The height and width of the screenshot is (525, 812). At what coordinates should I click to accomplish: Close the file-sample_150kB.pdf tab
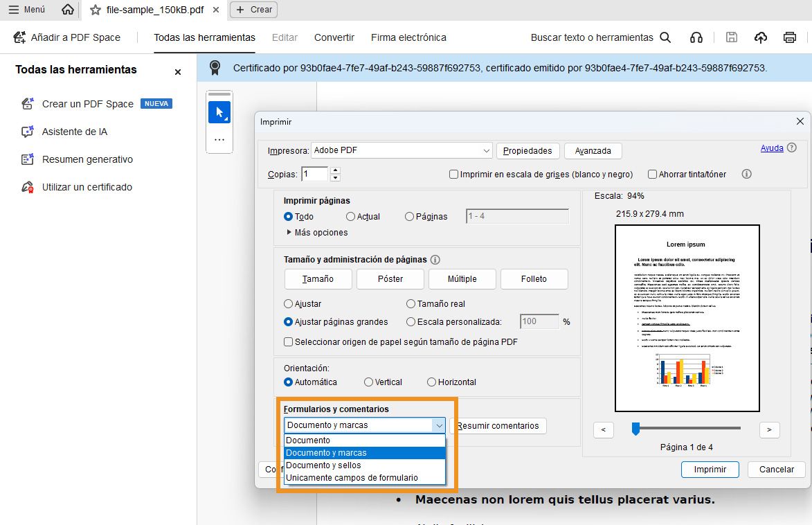(x=216, y=10)
